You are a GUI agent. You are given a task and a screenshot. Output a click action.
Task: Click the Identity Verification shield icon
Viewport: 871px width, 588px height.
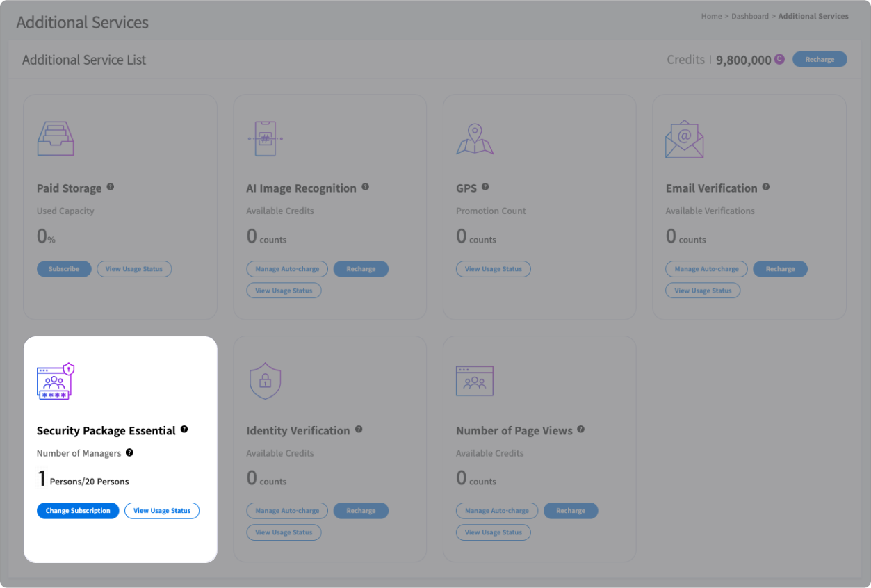click(x=265, y=381)
